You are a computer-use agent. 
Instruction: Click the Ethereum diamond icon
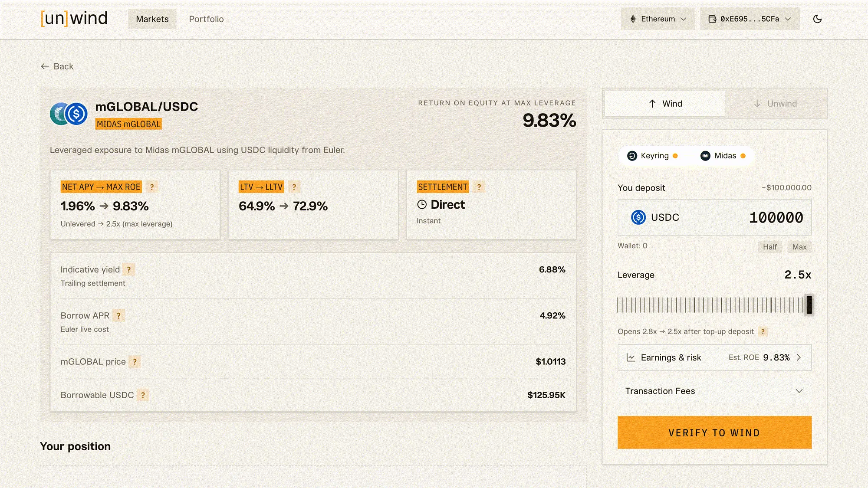[633, 19]
